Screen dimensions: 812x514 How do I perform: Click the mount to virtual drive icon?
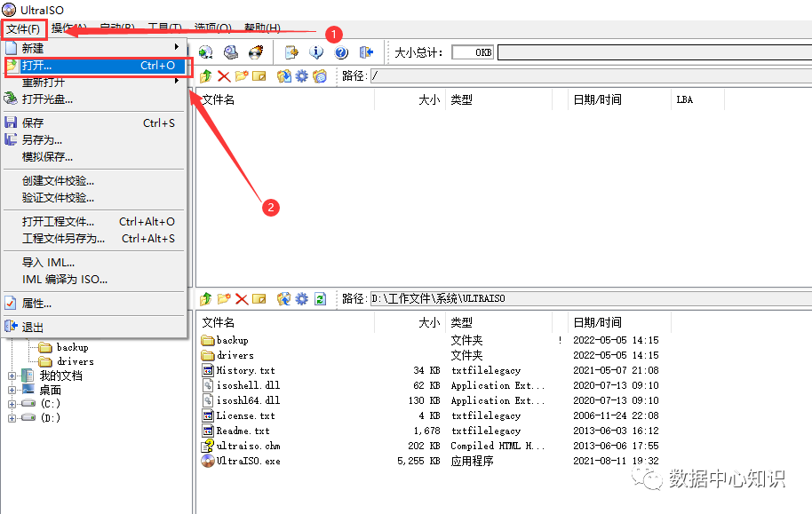tap(231, 52)
